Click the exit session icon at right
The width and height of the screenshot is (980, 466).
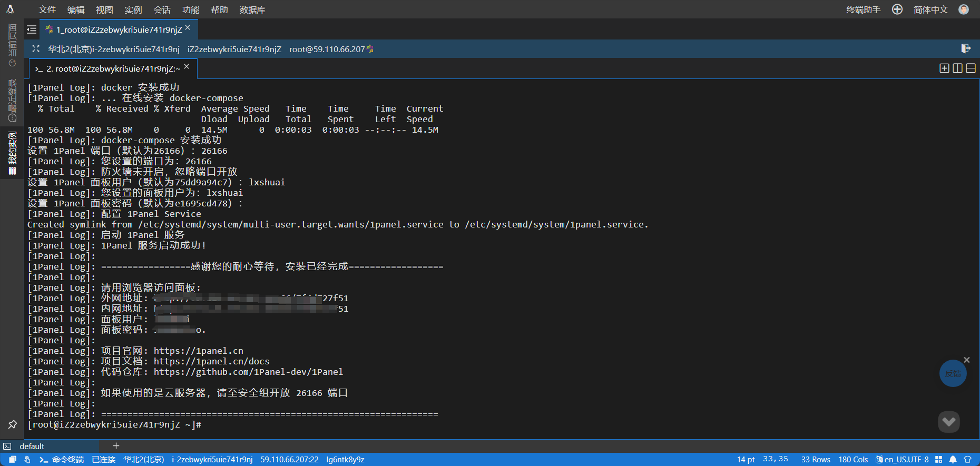point(966,49)
